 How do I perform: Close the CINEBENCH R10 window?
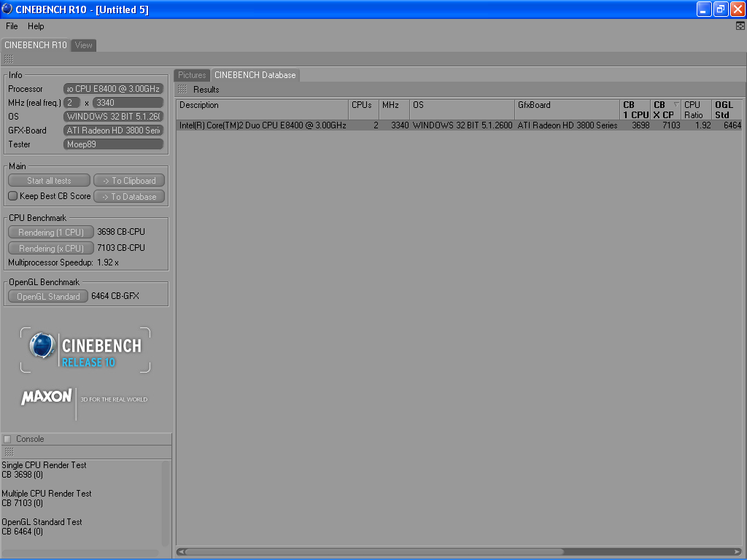point(738,9)
